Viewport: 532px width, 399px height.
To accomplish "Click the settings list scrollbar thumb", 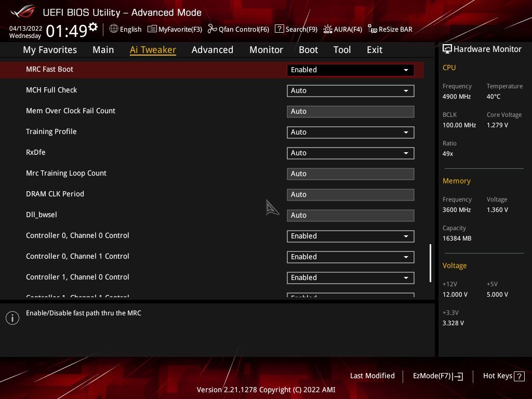I will [430, 263].
